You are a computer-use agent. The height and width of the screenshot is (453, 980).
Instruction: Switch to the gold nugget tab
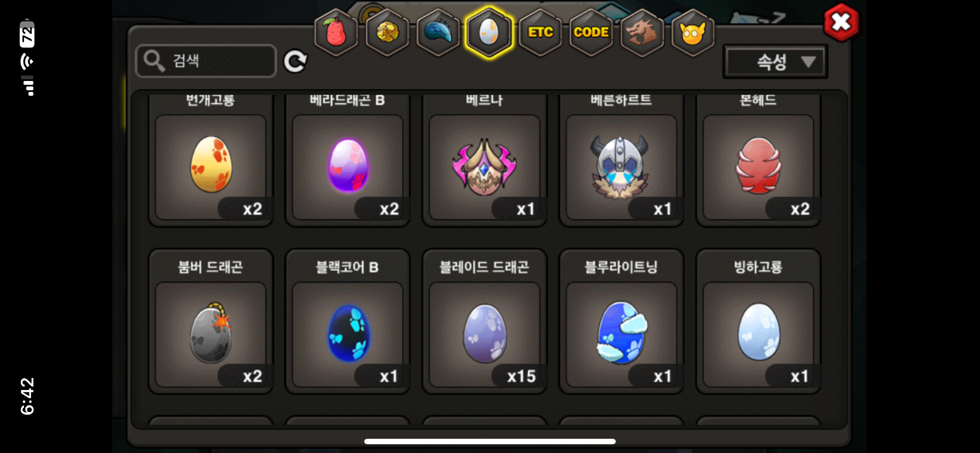tap(387, 33)
